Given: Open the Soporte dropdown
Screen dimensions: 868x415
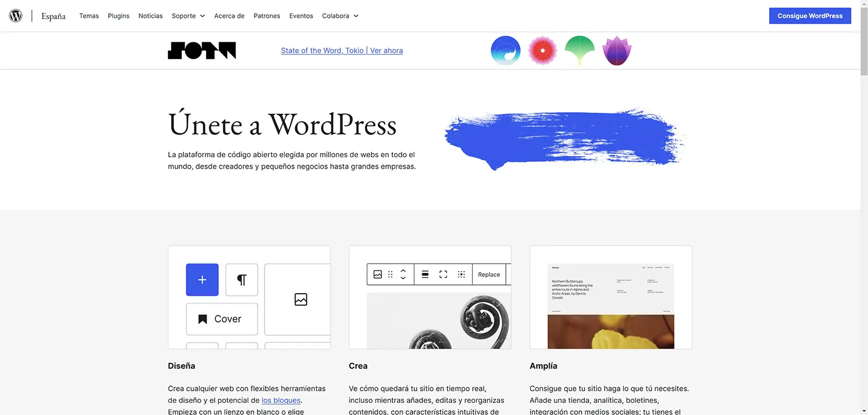Looking at the screenshot, I should click(x=184, y=16).
